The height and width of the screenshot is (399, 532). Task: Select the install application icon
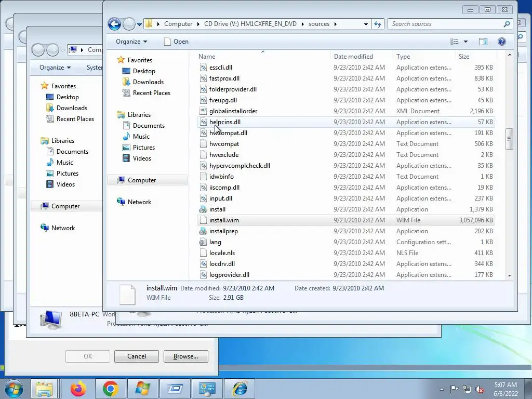tap(203, 209)
